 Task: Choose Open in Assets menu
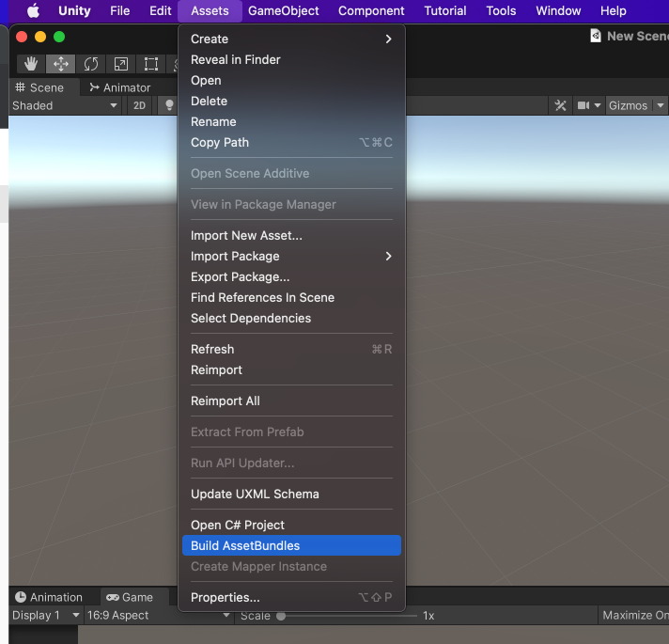pyautogui.click(x=291, y=80)
